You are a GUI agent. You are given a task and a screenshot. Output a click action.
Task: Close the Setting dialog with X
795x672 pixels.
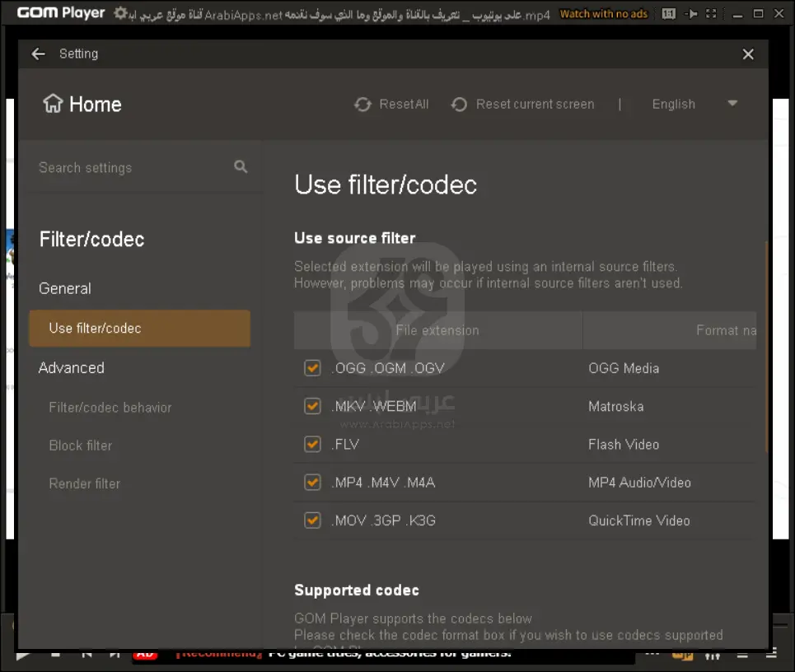[x=747, y=54]
